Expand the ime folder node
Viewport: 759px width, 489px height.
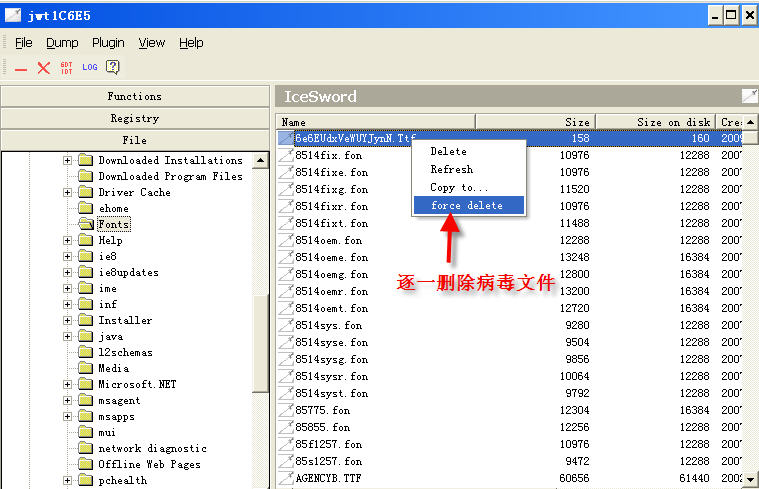pyautogui.click(x=67, y=288)
